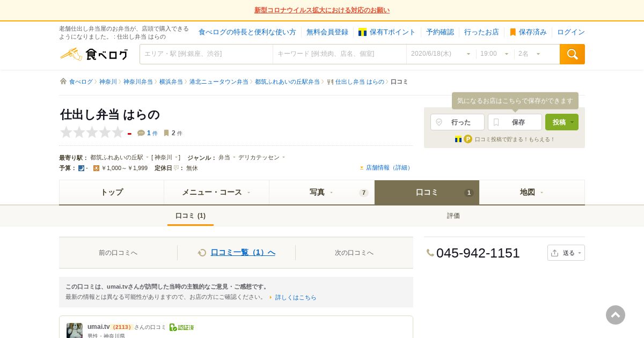Click 食べログの特長と便利な使い方 link
The height and width of the screenshot is (338, 644).
tap(247, 32)
